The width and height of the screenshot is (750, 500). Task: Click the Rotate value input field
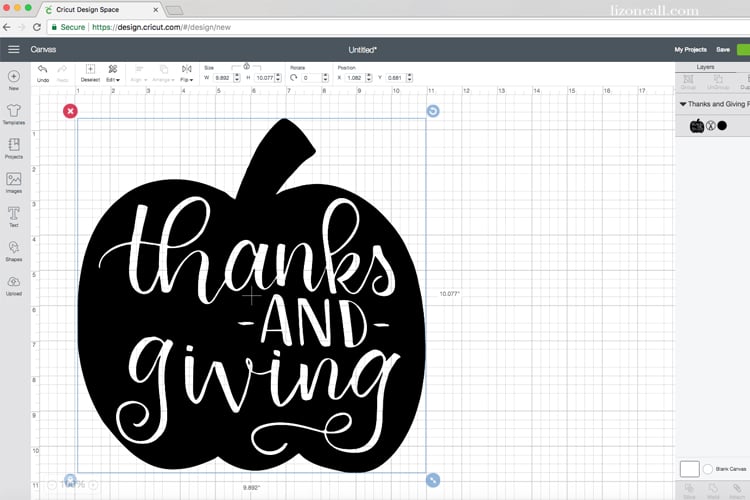311,78
